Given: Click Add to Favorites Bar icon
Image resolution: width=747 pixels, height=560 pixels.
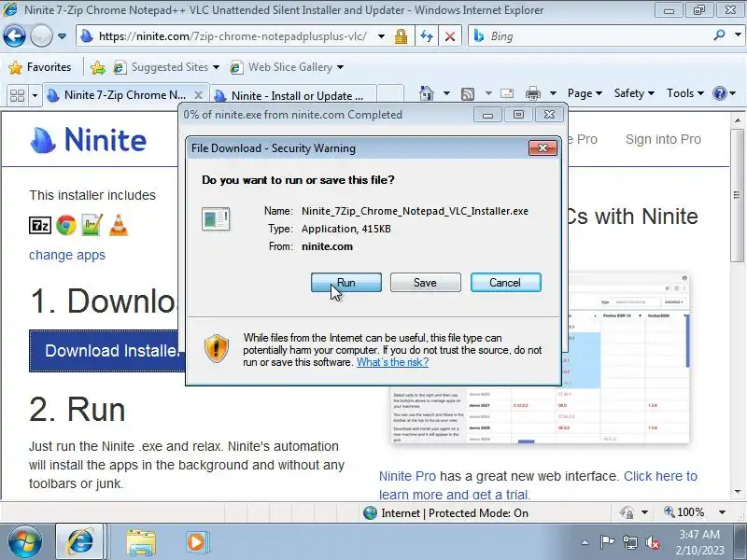Looking at the screenshot, I should tap(98, 67).
